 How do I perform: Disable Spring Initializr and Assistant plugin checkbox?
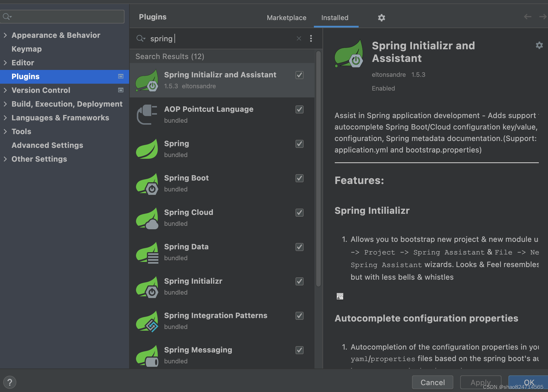(300, 75)
